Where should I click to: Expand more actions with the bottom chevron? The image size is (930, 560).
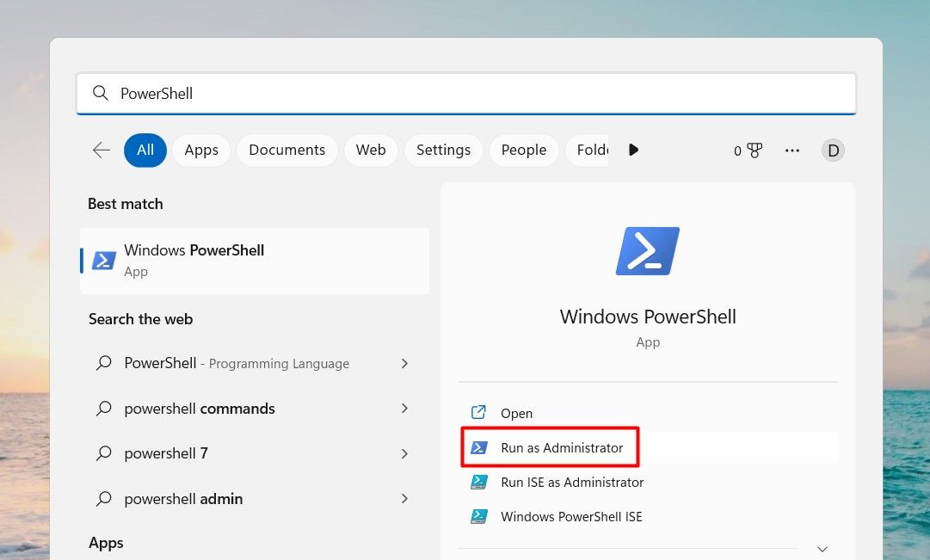(822, 548)
